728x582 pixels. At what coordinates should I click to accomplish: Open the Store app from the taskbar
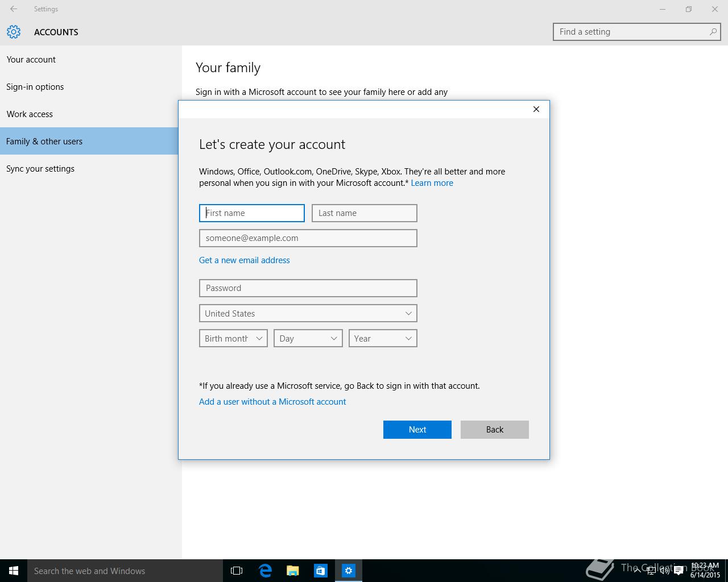point(321,571)
